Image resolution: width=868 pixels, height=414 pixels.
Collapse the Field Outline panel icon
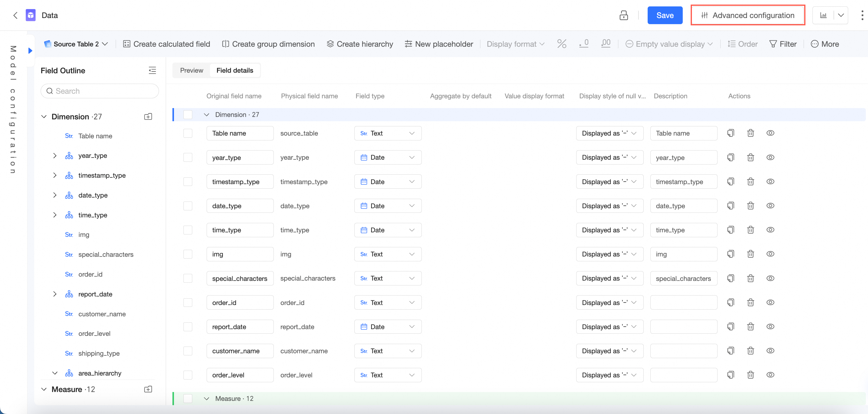pos(152,71)
